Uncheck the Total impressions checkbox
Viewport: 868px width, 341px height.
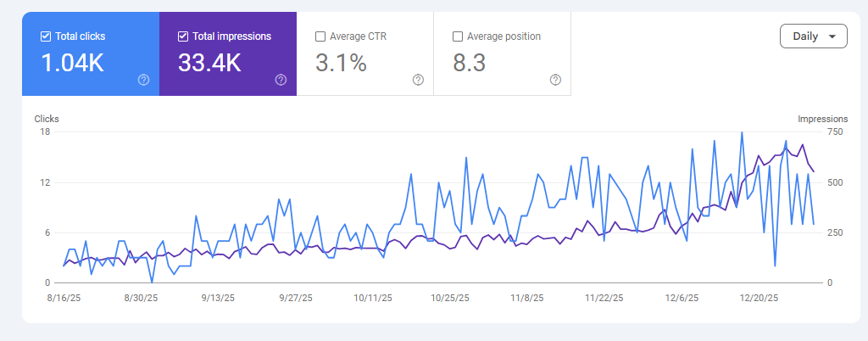pyautogui.click(x=183, y=36)
